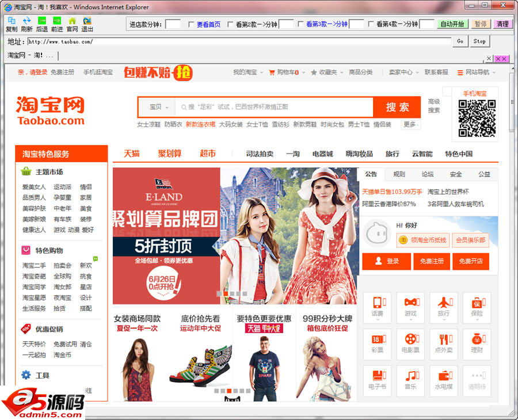The height and width of the screenshot is (420, 518).
Task: Click the 会员俱乐部 button
Action: click(x=470, y=240)
